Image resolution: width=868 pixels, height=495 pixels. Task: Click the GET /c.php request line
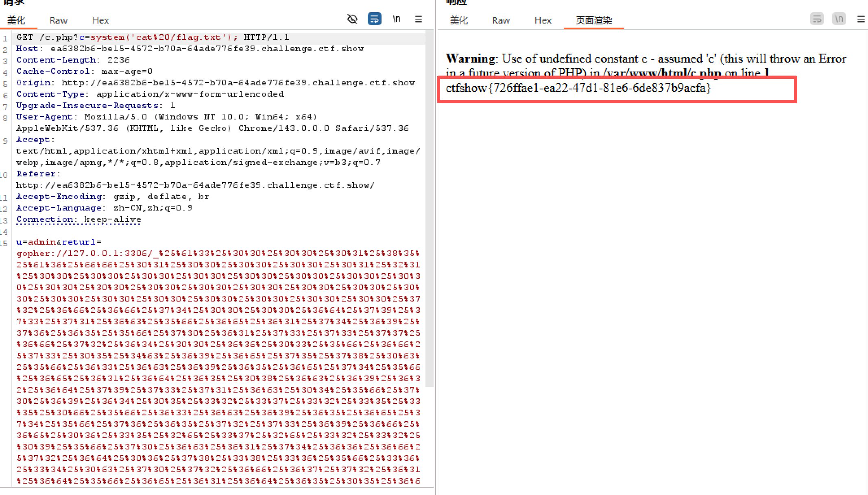click(x=153, y=37)
